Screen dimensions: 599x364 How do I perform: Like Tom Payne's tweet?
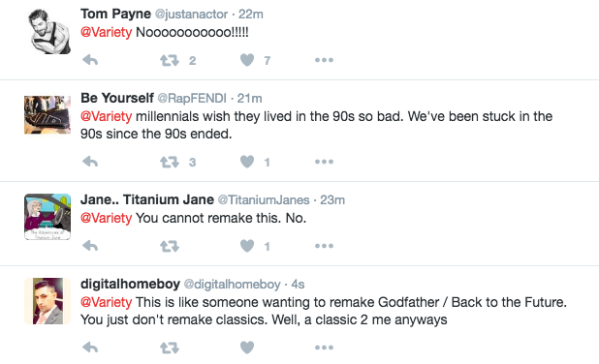tap(247, 60)
